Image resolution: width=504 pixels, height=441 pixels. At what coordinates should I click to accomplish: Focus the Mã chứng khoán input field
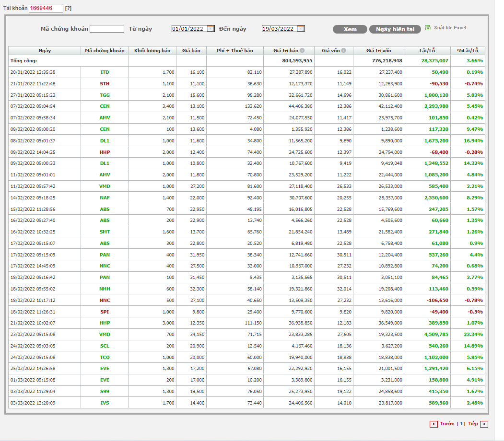(x=107, y=29)
